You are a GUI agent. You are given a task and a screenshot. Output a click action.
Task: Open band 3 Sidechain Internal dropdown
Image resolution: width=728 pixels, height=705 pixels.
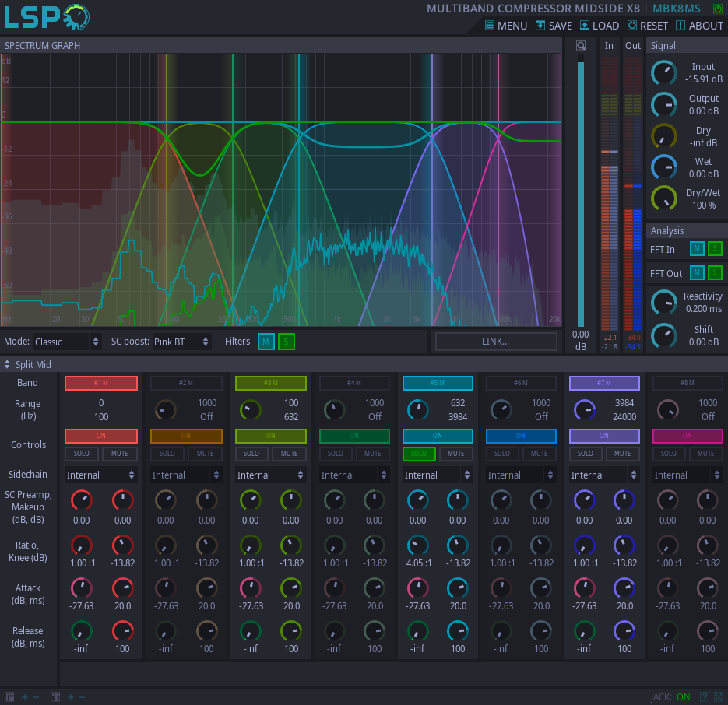[x=271, y=475]
